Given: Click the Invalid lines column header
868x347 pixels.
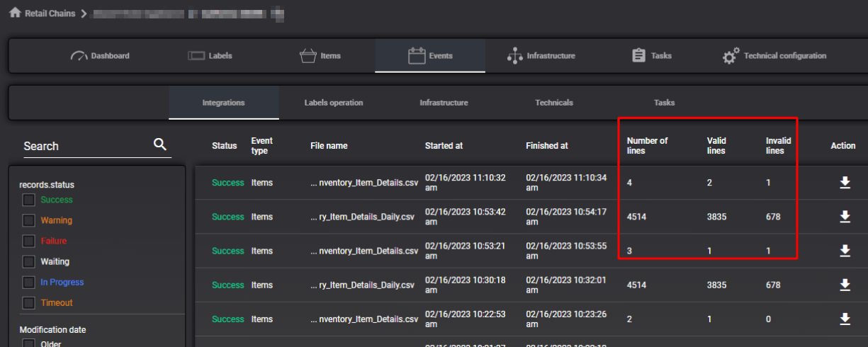Looking at the screenshot, I should coord(779,146).
